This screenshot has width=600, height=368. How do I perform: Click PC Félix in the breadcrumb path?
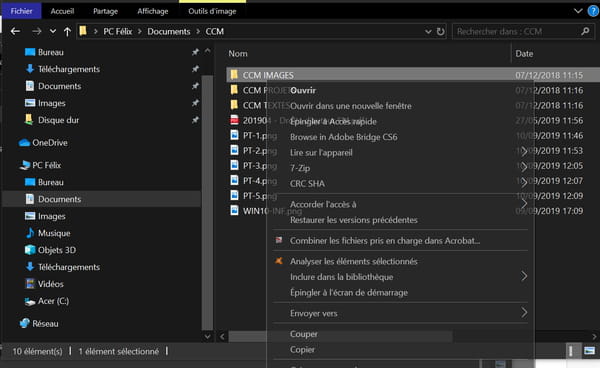point(117,31)
